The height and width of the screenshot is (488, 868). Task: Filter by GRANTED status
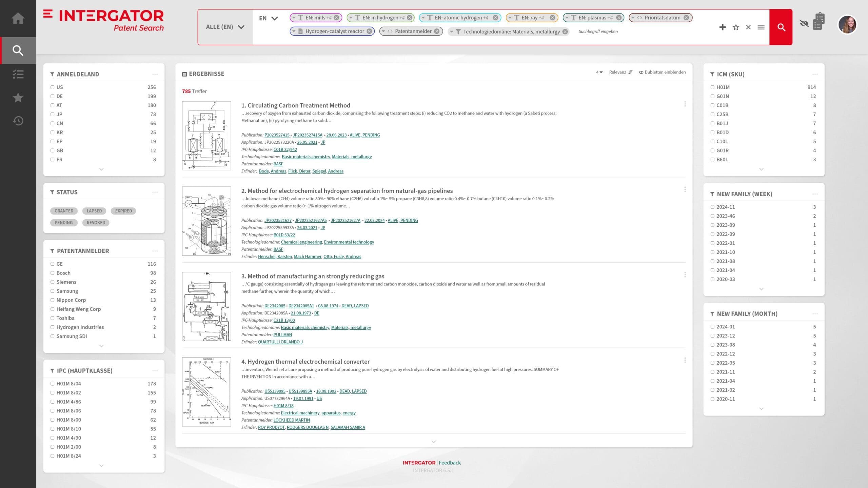64,211
